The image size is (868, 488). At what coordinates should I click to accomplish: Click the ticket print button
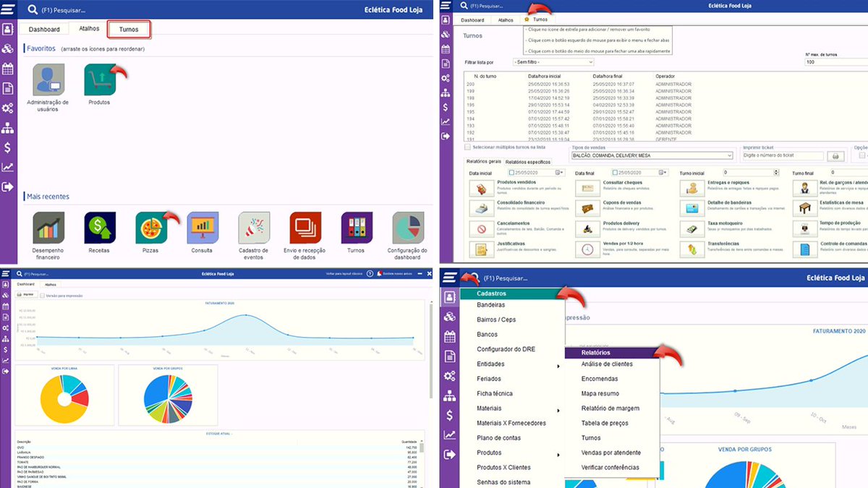click(x=835, y=156)
